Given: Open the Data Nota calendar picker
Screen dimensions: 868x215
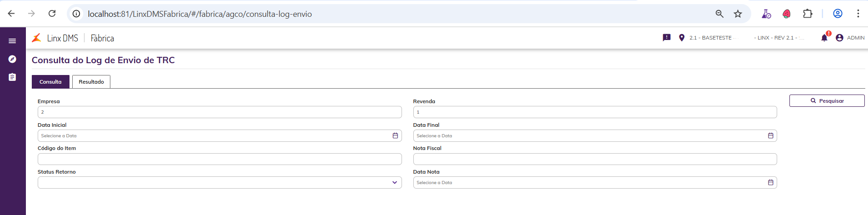Looking at the screenshot, I should coord(770,183).
